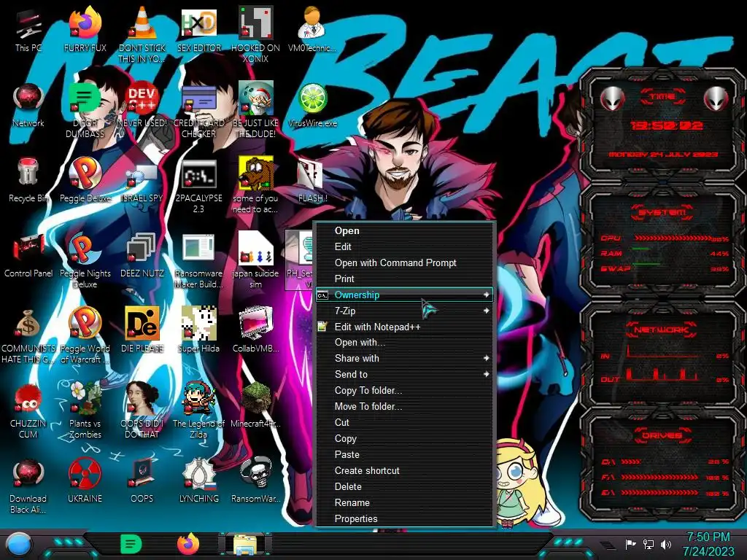Select Create shortcut menu entry
The image size is (747, 560).
pos(404,470)
